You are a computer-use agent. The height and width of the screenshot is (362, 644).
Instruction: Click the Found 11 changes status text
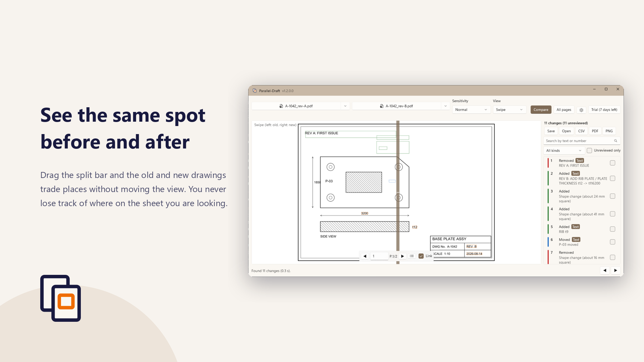(271, 271)
